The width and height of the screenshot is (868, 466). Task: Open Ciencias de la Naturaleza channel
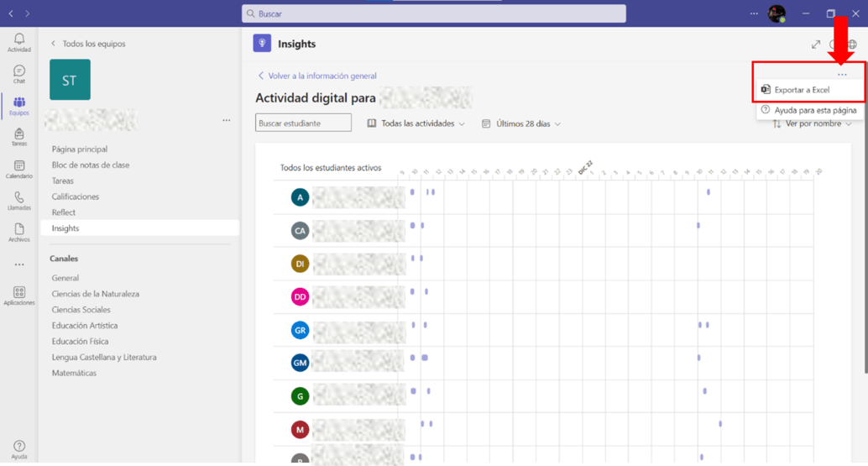tap(95, 294)
